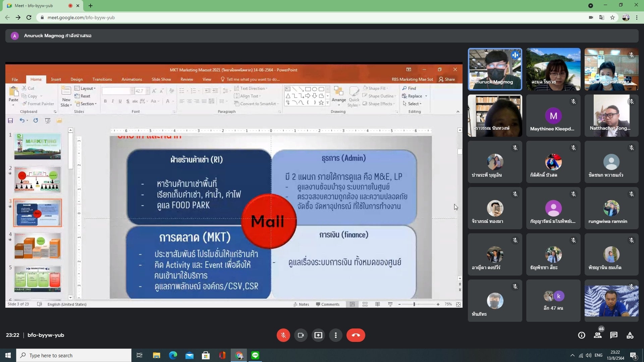Open the in-call chat messages panel
The height and width of the screenshot is (362, 644).
(x=613, y=335)
